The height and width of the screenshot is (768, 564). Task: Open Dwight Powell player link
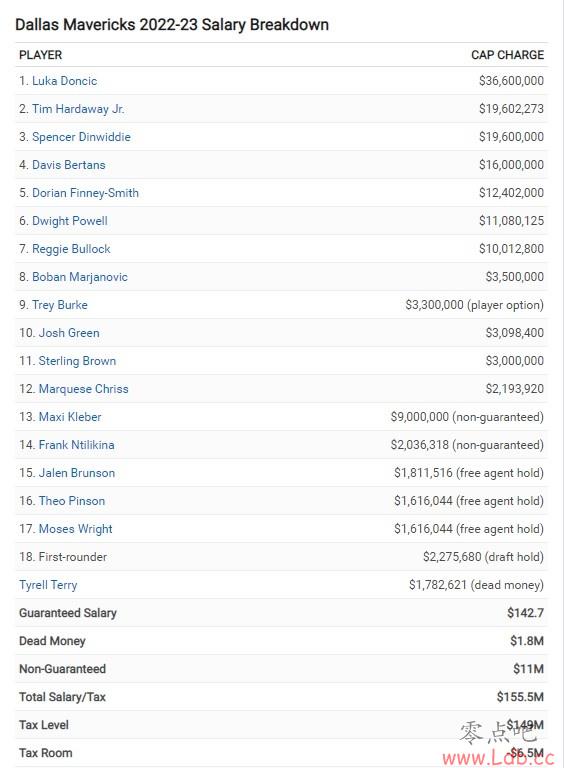[x=70, y=221]
